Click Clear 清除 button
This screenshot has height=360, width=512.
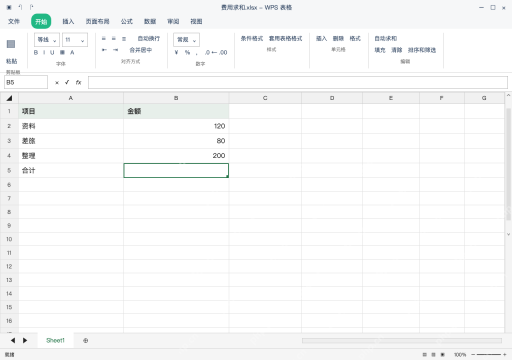[x=397, y=50]
